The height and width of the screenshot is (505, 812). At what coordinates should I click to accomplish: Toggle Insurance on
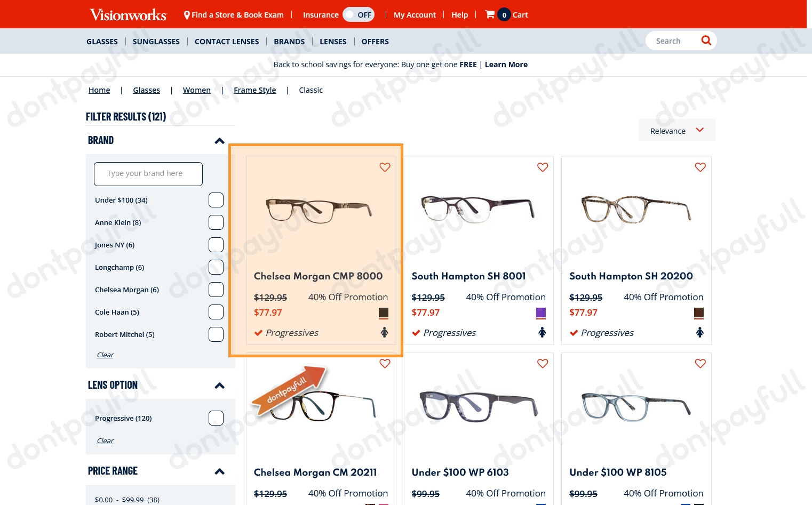[x=358, y=14]
